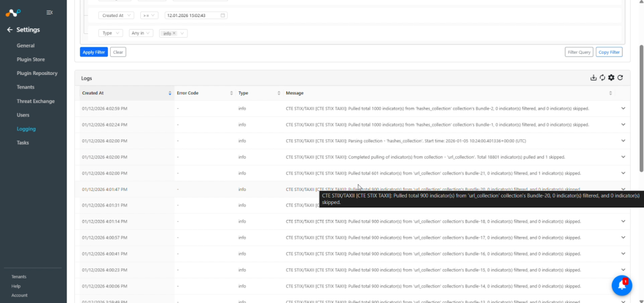This screenshot has height=303, width=644.
Task: Open Users settings
Action: (x=23, y=115)
